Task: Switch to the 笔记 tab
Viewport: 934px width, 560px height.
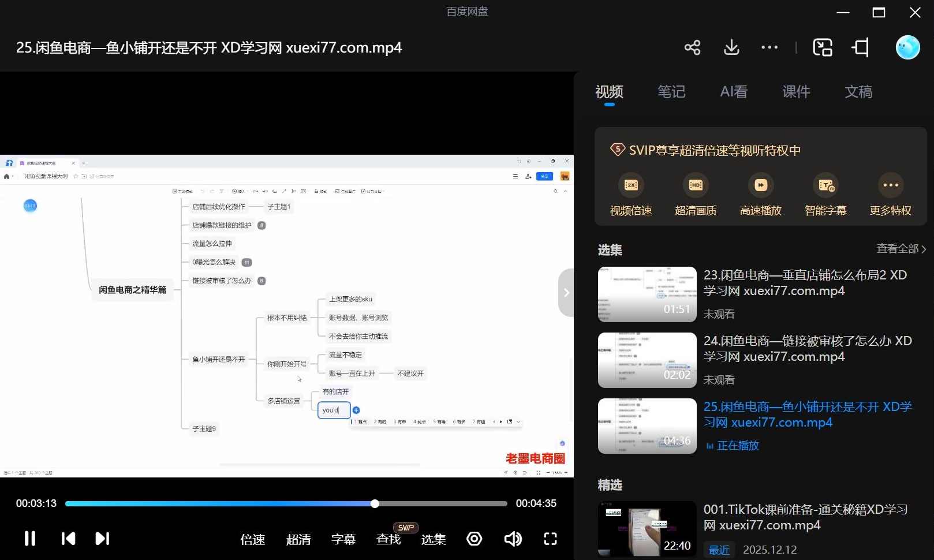Action: click(671, 92)
